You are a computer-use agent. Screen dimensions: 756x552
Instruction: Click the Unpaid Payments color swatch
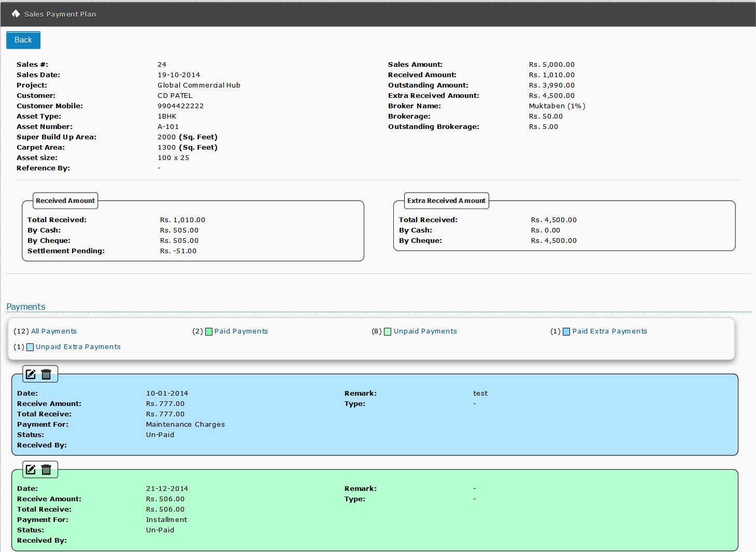coord(388,332)
